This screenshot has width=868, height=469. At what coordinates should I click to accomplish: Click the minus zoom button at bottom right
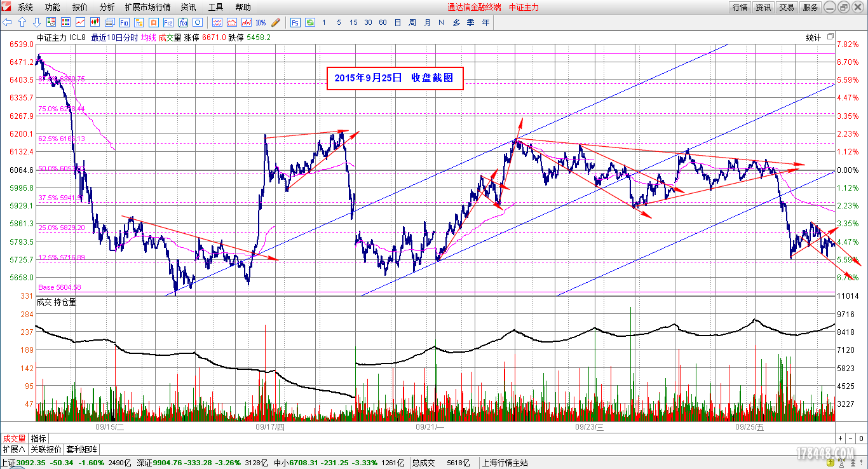[851, 438]
